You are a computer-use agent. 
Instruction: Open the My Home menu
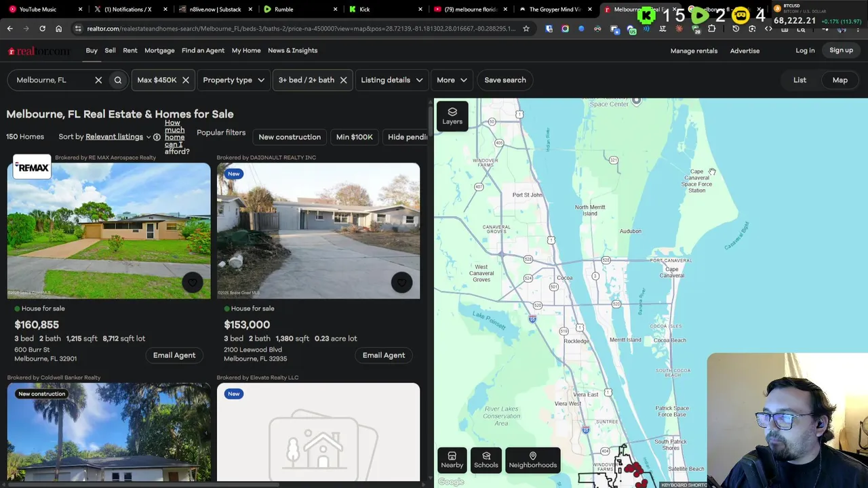pos(246,51)
